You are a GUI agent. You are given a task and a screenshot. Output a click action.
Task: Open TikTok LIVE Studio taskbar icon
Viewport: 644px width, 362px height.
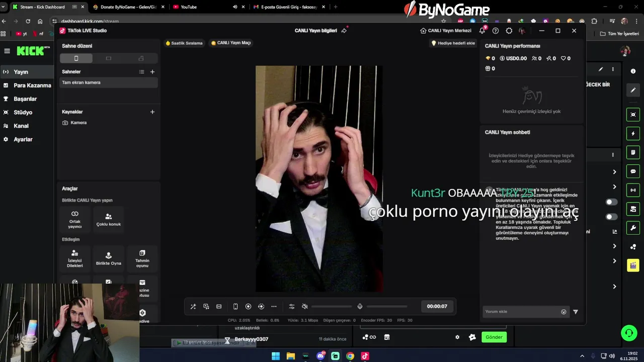(x=365, y=356)
